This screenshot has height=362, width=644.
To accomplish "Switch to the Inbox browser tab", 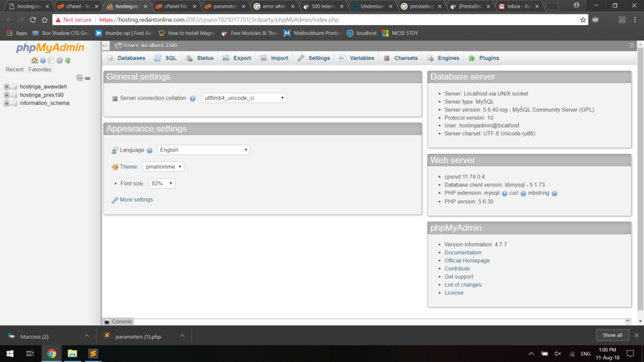I will [518, 6].
